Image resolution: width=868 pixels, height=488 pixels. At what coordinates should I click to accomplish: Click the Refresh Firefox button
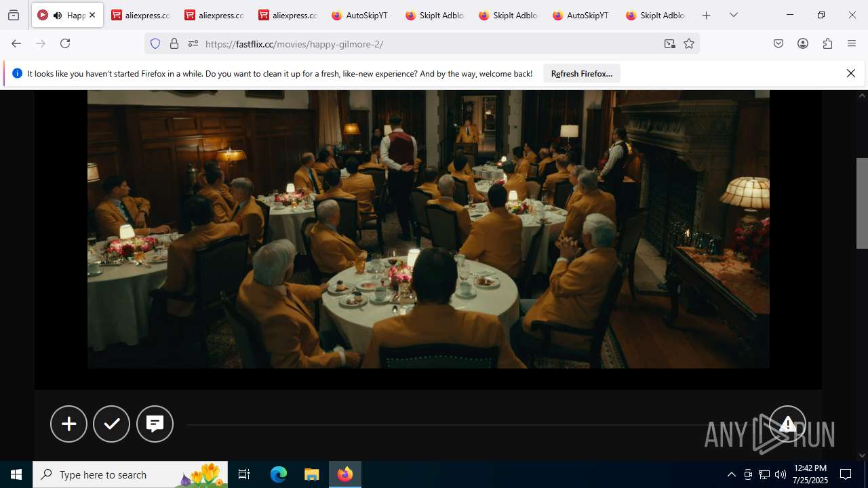tap(582, 73)
